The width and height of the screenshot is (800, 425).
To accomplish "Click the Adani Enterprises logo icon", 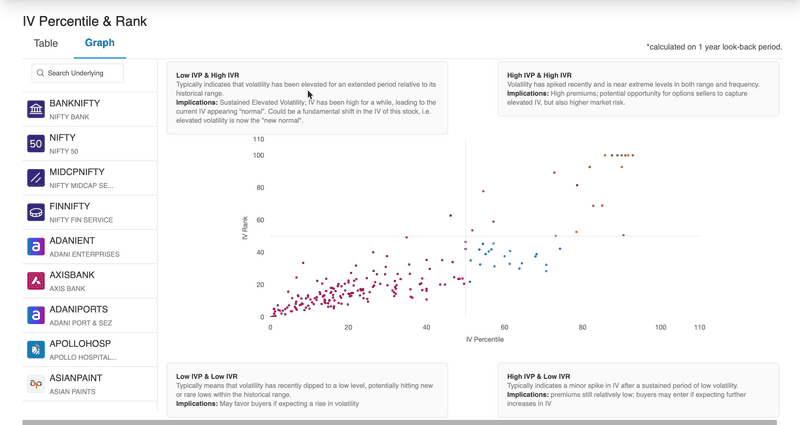I will 36,247.
